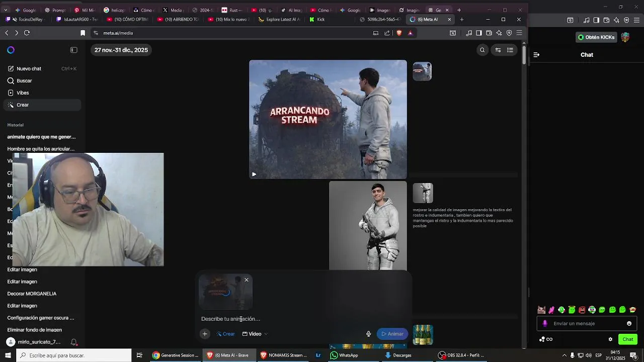Click the 27 nov.–31 dic., 2025 date label
This screenshot has height=362, width=644.
tap(121, 50)
